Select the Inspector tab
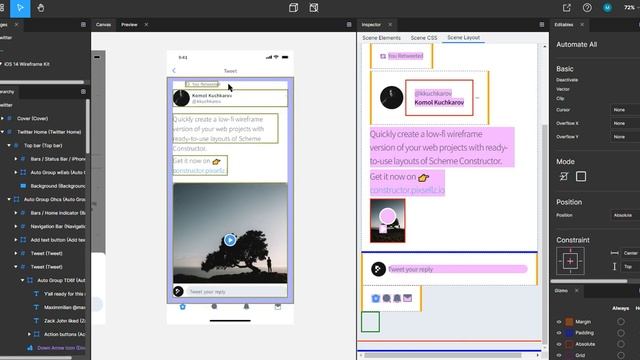Viewport: 640px width, 360px height. pyautogui.click(x=371, y=24)
